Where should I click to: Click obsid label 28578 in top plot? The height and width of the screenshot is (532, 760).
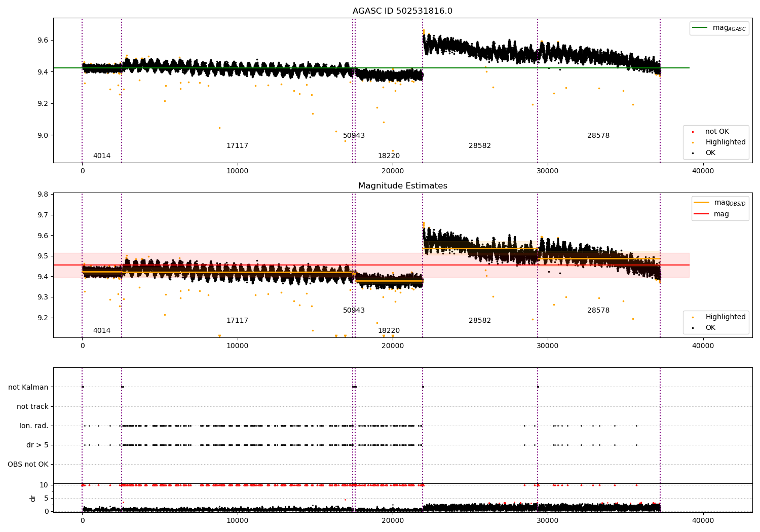click(598, 136)
